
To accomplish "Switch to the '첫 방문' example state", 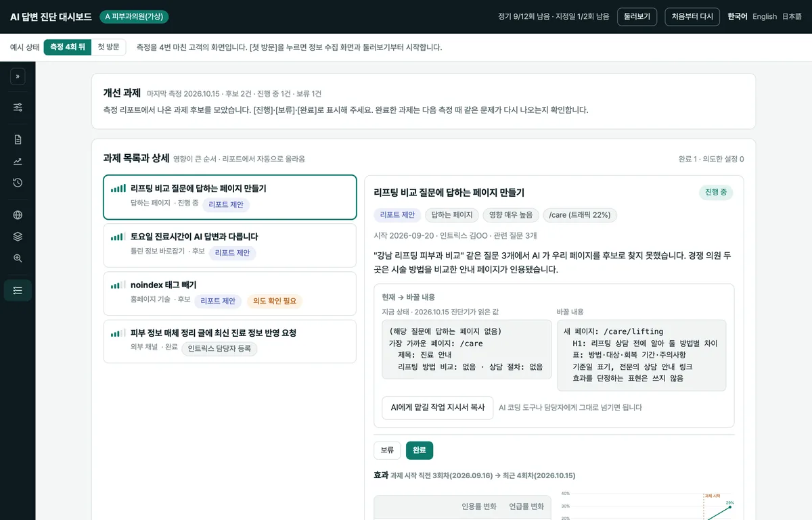I will [108, 47].
